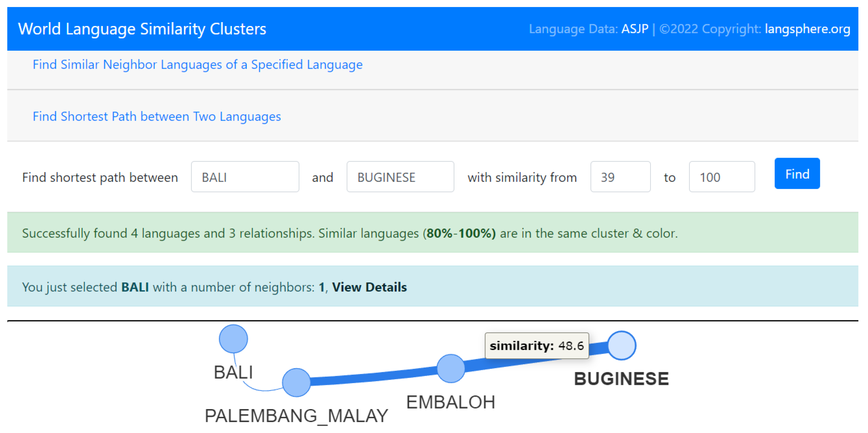The height and width of the screenshot is (433, 868).
Task: Click the minimum similarity field showing 39
Action: point(620,177)
